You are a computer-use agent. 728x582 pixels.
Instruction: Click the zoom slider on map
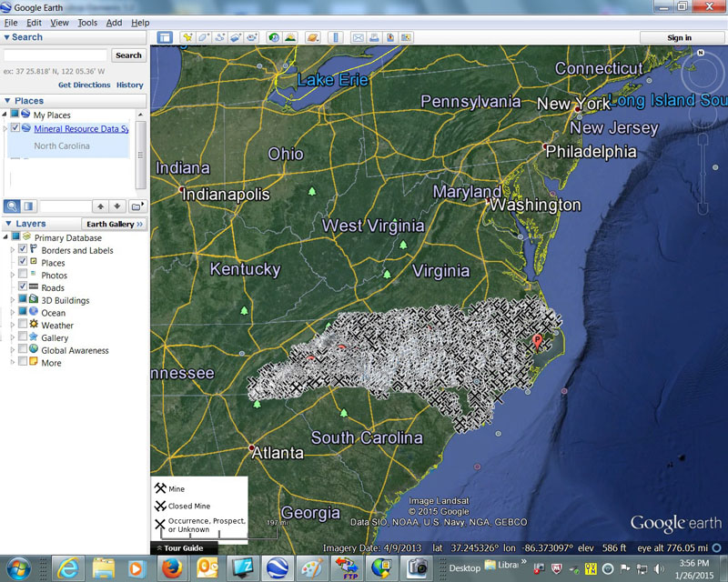tap(703, 174)
